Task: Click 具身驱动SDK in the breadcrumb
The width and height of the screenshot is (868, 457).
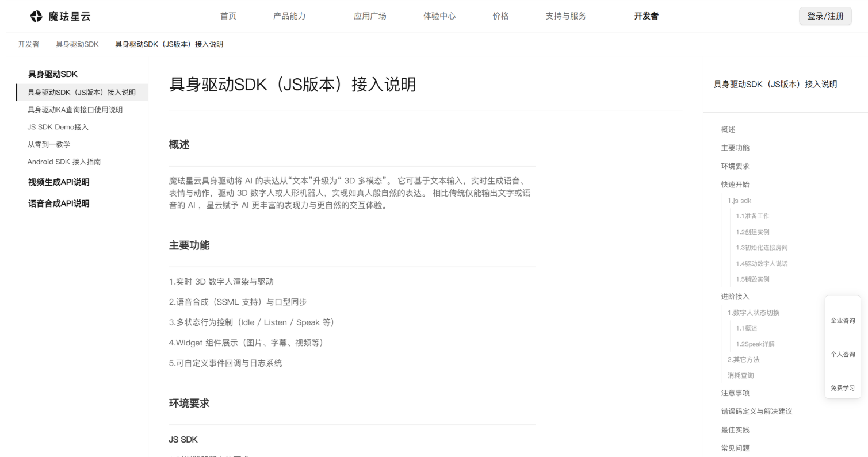Action: pyautogui.click(x=77, y=44)
